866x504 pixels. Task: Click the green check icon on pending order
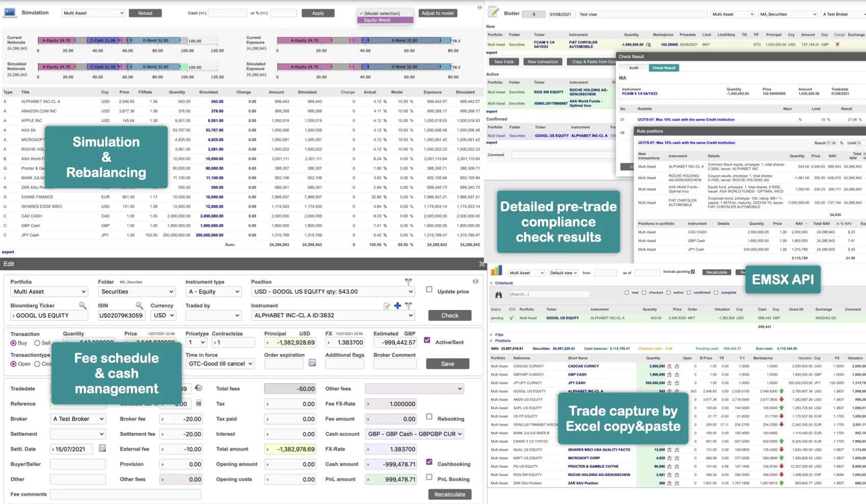point(511,318)
